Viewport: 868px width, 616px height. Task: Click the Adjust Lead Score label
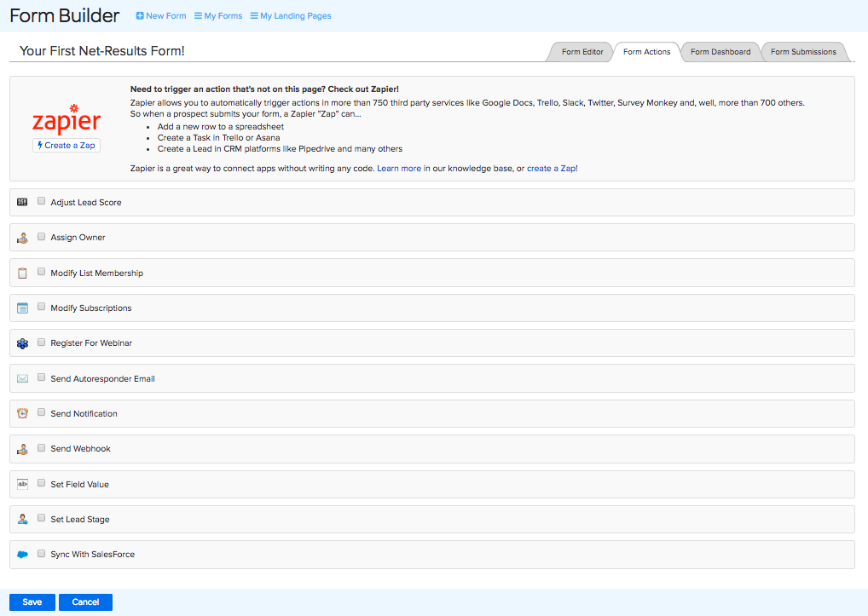[x=86, y=203]
